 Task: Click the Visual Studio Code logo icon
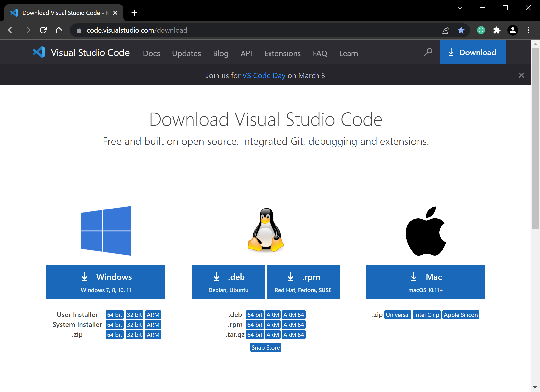[39, 52]
